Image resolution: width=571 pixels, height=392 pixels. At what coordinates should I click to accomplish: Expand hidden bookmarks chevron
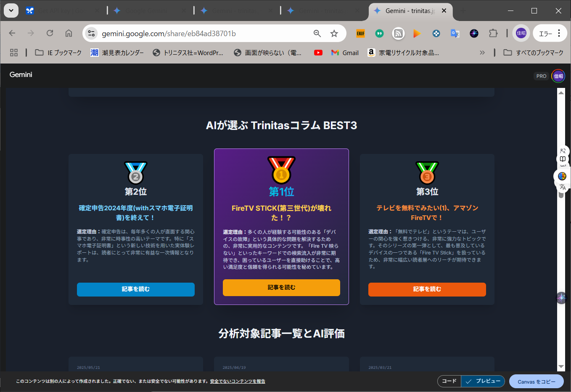point(482,53)
